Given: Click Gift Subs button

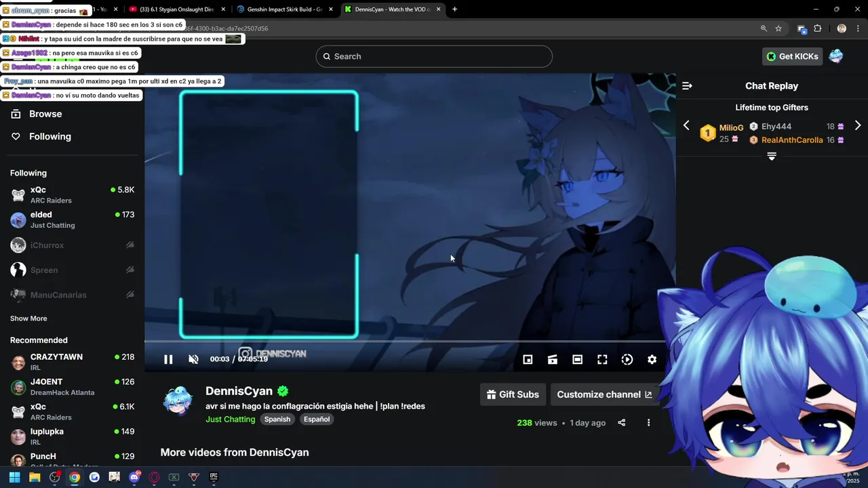Looking at the screenshot, I should 513,394.
